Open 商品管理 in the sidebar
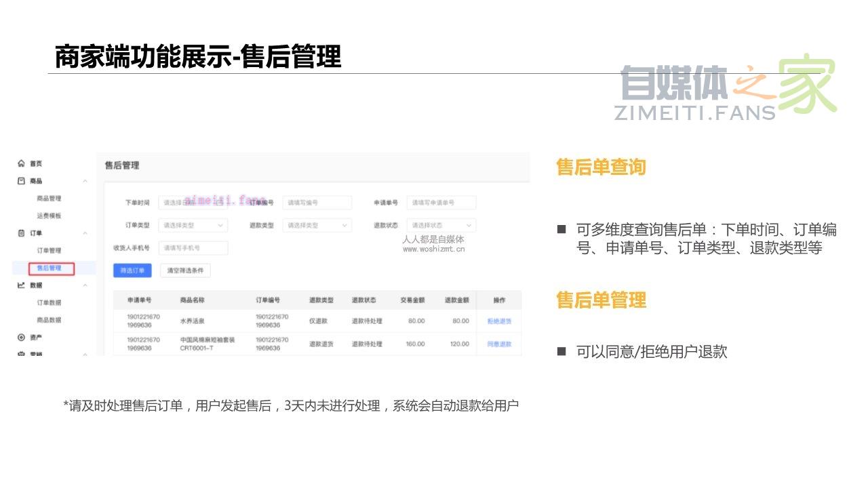 pyautogui.click(x=49, y=199)
